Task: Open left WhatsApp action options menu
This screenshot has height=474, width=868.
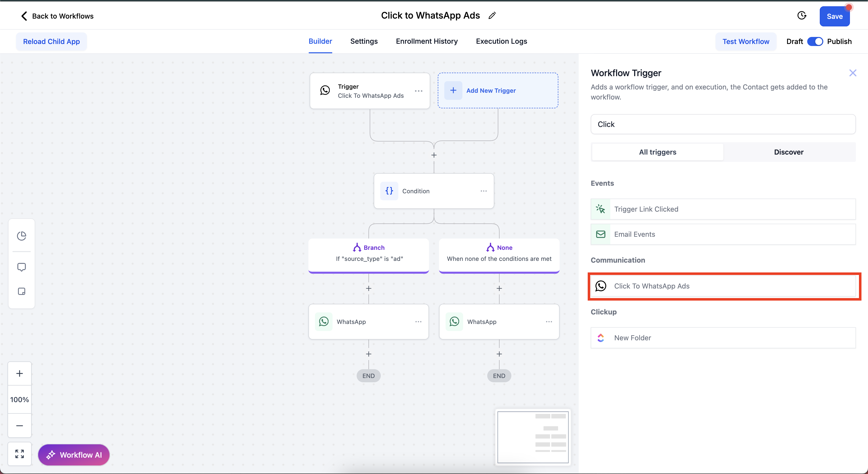Action: (x=418, y=322)
